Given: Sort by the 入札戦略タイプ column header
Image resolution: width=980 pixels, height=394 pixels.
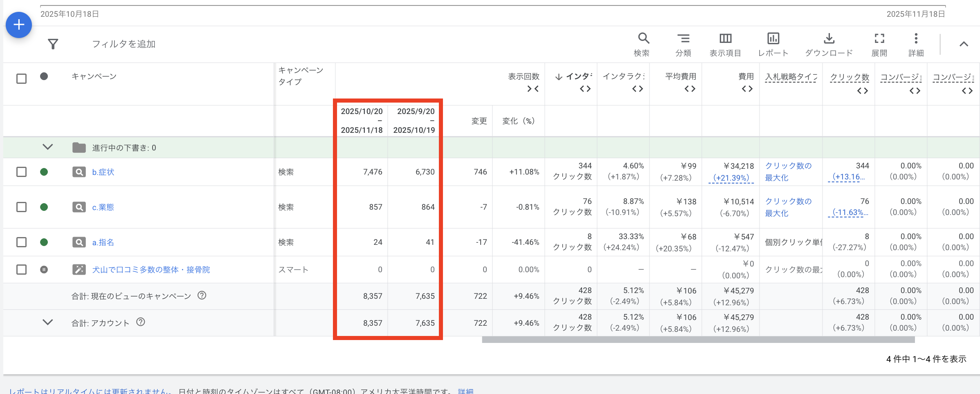Looking at the screenshot, I should [x=791, y=77].
